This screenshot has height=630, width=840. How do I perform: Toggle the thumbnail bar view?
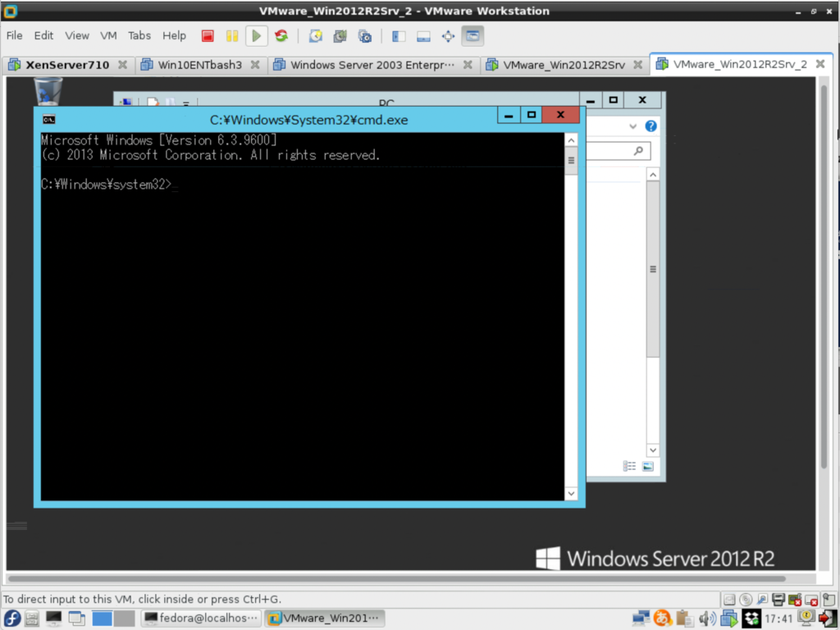pos(423,36)
